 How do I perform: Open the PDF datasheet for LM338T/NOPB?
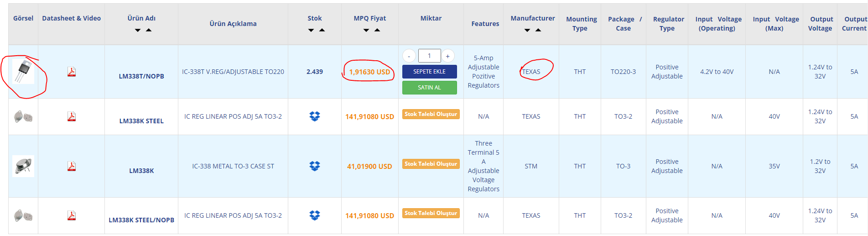[72, 72]
